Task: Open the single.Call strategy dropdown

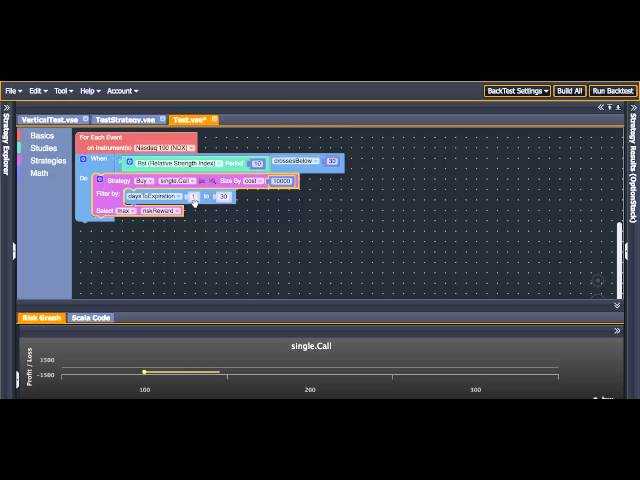Action: click(x=177, y=181)
